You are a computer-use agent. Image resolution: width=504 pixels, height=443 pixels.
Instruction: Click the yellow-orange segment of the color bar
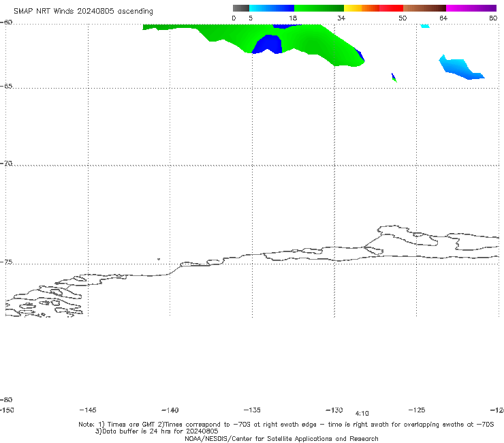tap(362, 8)
